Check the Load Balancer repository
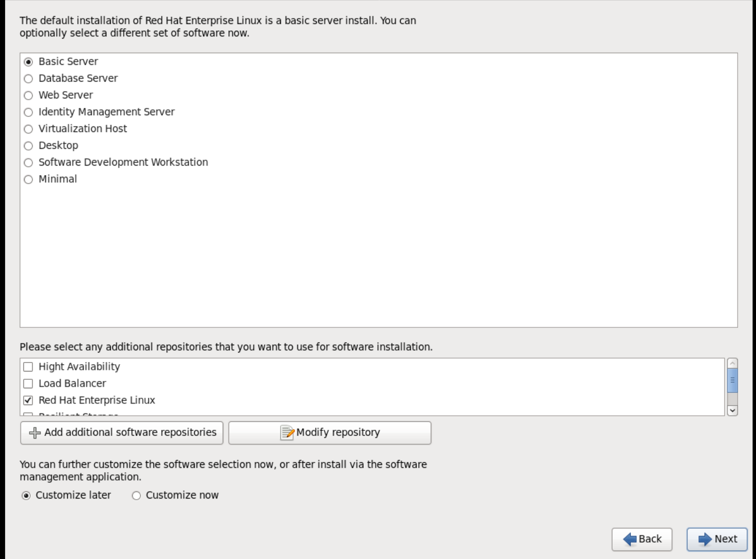This screenshot has width=756, height=559. (28, 384)
